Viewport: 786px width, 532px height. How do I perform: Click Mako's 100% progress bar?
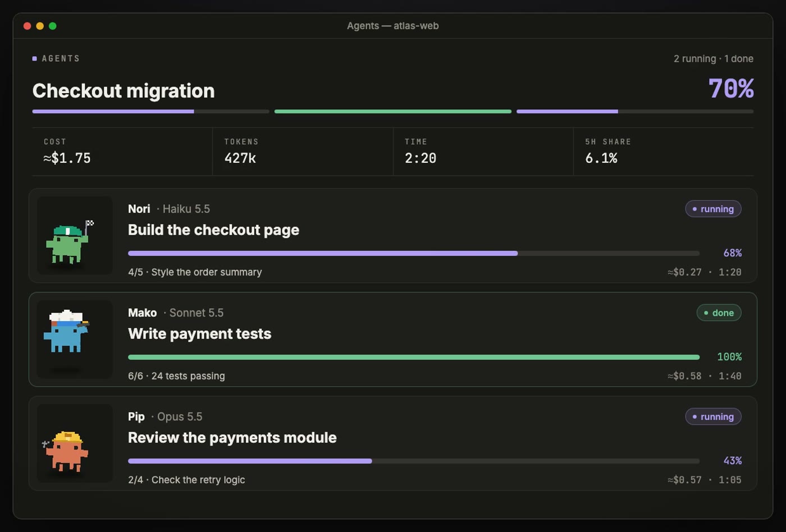click(x=414, y=357)
